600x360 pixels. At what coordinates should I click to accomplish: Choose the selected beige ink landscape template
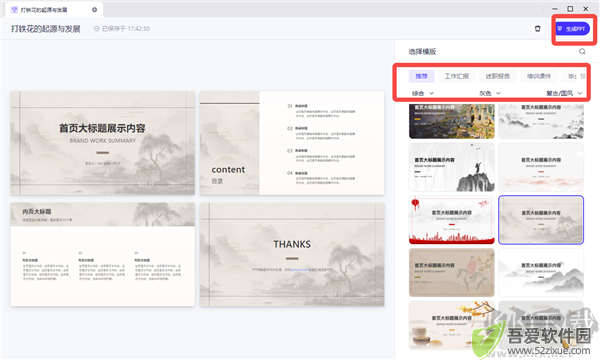click(541, 220)
